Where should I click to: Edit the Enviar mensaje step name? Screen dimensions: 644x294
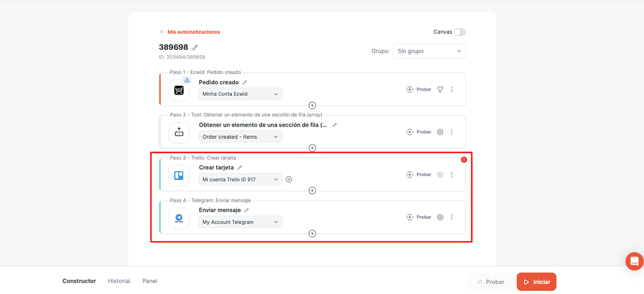[x=247, y=210]
